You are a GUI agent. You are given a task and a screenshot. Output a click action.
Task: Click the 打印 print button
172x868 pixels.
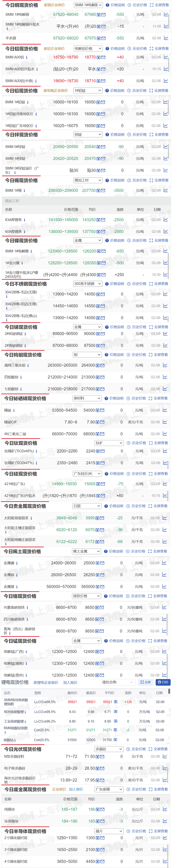pos(163,682)
